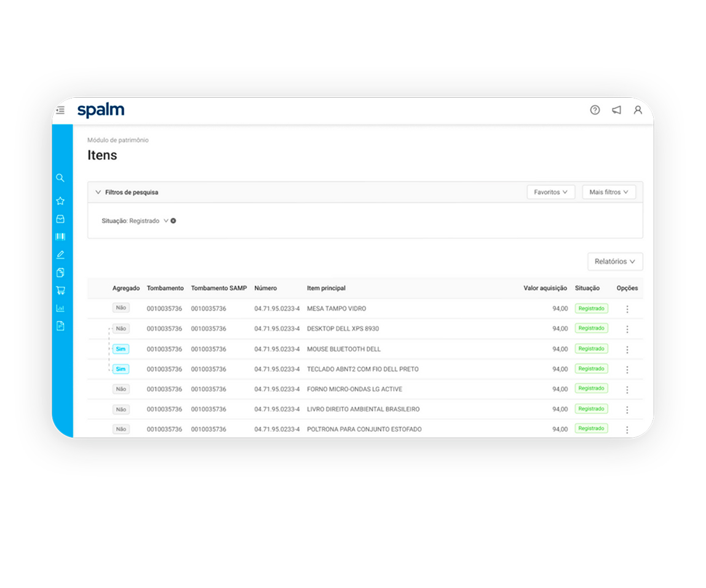This screenshot has width=706, height=588.
Task: Collapse the sidebar menu using the hamburger icon
Action: click(60, 111)
